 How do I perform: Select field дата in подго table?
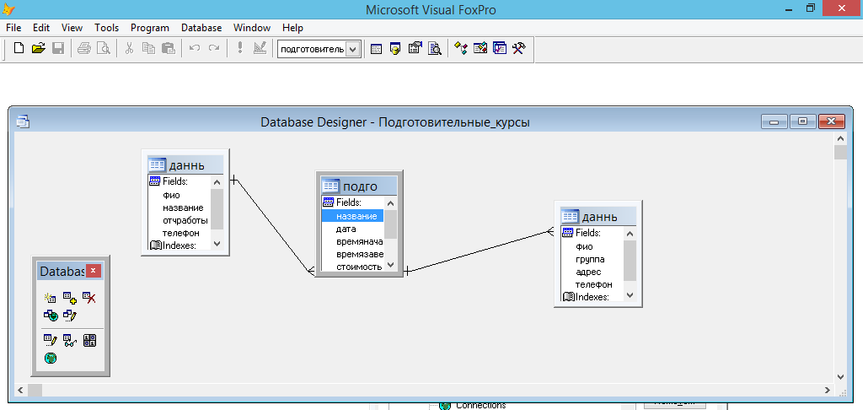[346, 229]
